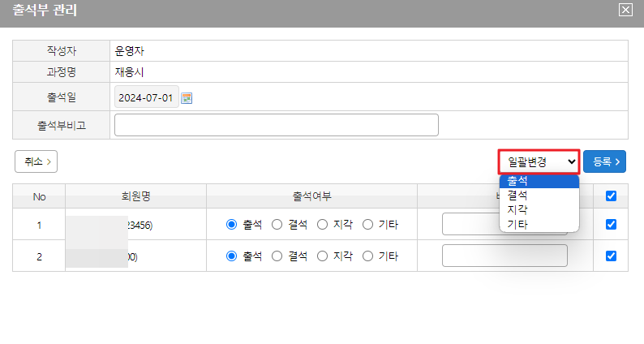Open the calendar date picker icon
This screenshot has width=644, height=344.
[187, 98]
